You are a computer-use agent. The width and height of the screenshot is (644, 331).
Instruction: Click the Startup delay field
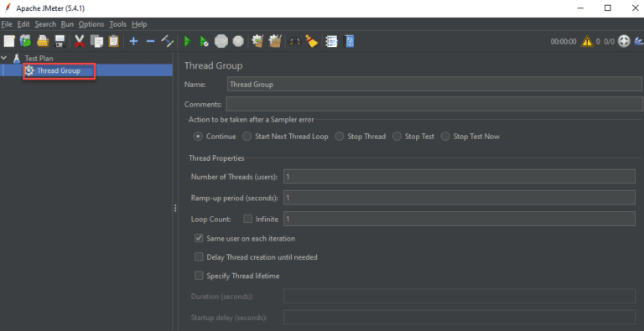pyautogui.click(x=460, y=318)
